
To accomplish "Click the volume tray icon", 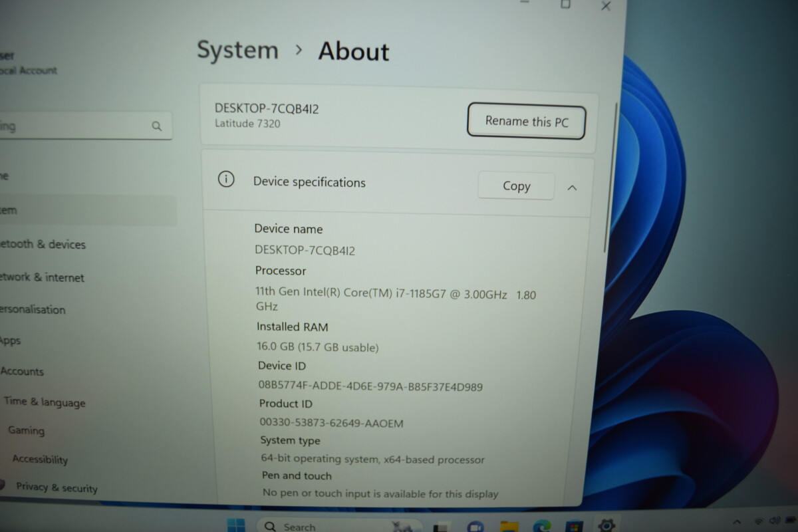I will [x=774, y=520].
